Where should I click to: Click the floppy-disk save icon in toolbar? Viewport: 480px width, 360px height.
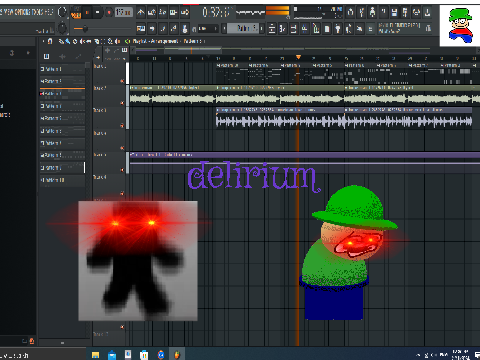pos(394,13)
